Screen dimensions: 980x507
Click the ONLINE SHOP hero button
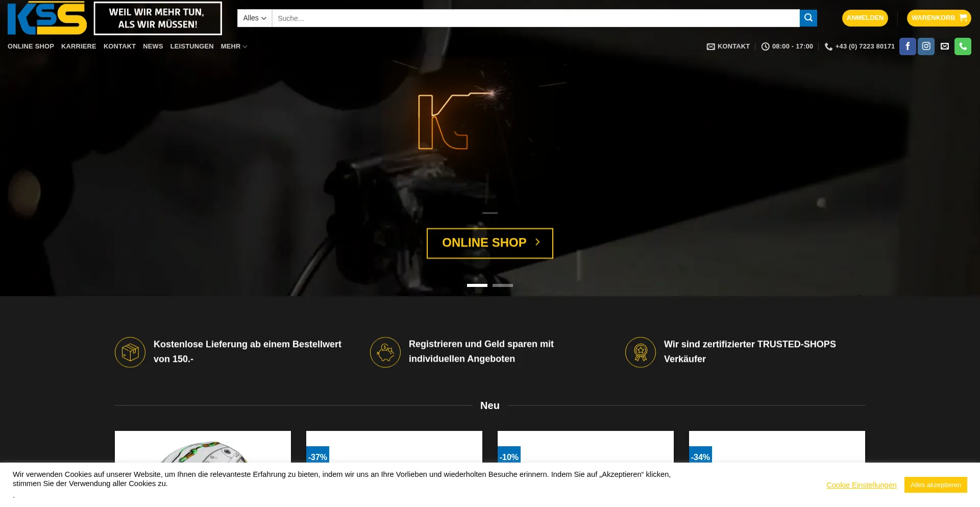[490, 243]
